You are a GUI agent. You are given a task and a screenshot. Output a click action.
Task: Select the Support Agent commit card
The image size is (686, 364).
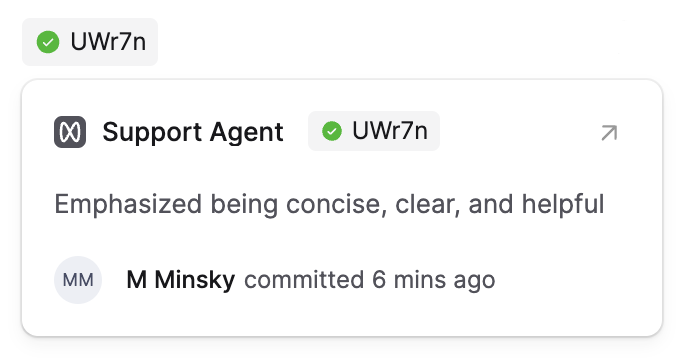coord(342,208)
